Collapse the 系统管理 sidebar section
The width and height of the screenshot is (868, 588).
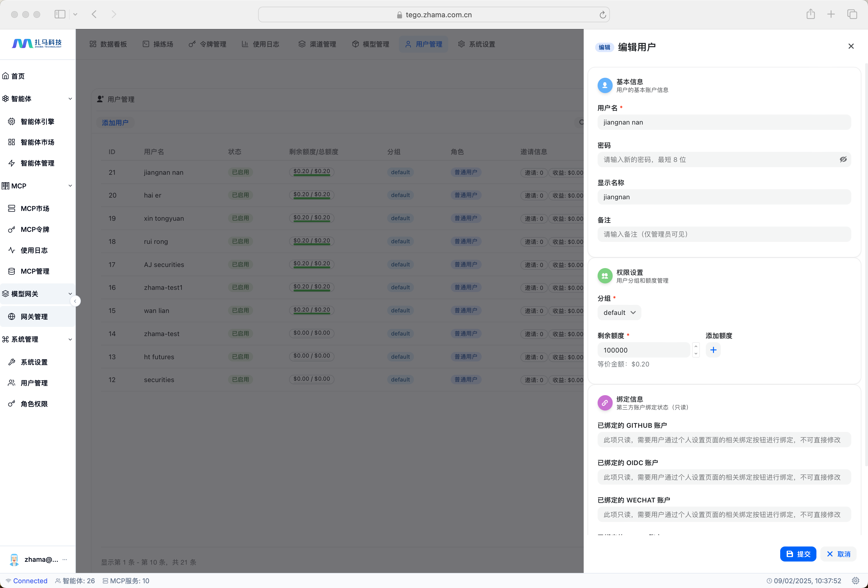(x=70, y=339)
